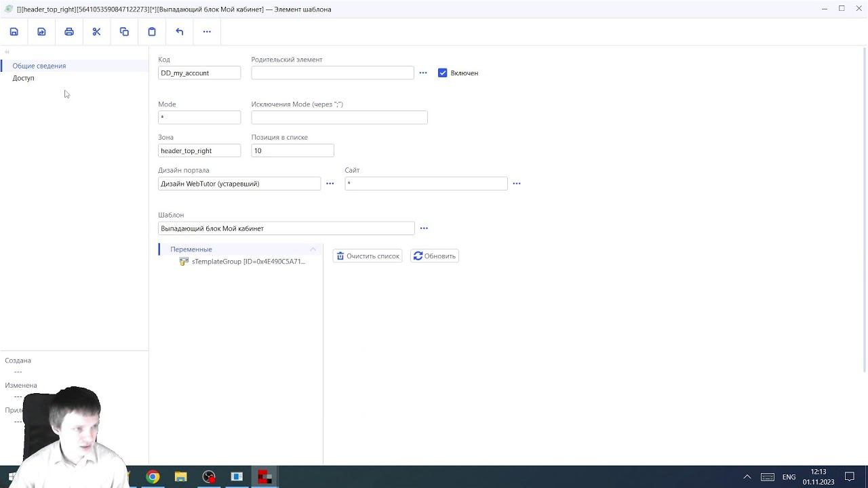Click the Обновить button
Viewport: 868px width, 488px height.
[x=435, y=256]
